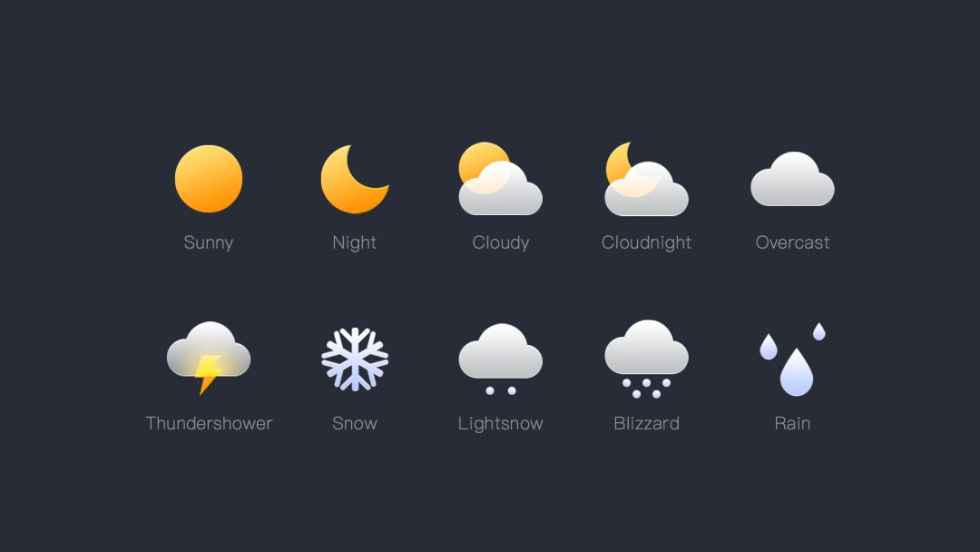980x552 pixels.
Task: Select the "Thundershower" label text
Action: point(209,423)
